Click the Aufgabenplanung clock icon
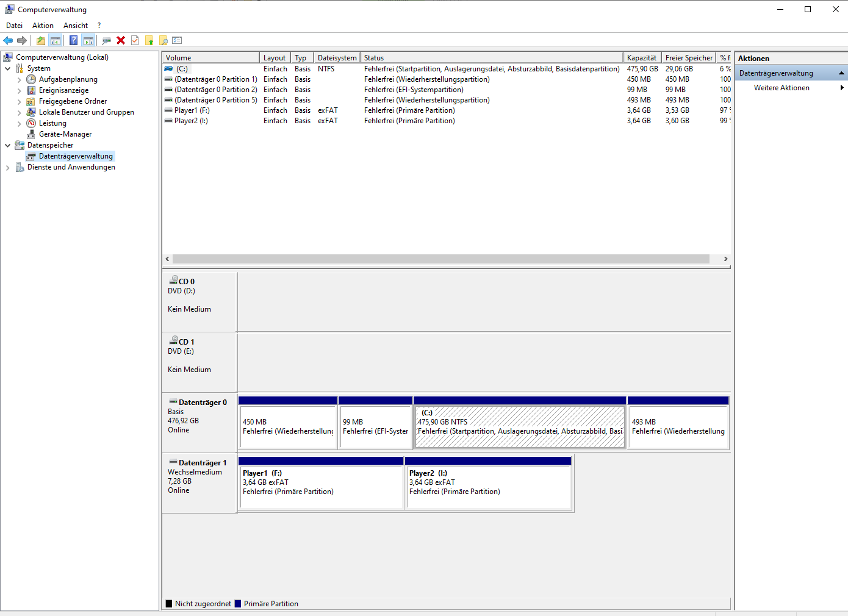 [31, 79]
